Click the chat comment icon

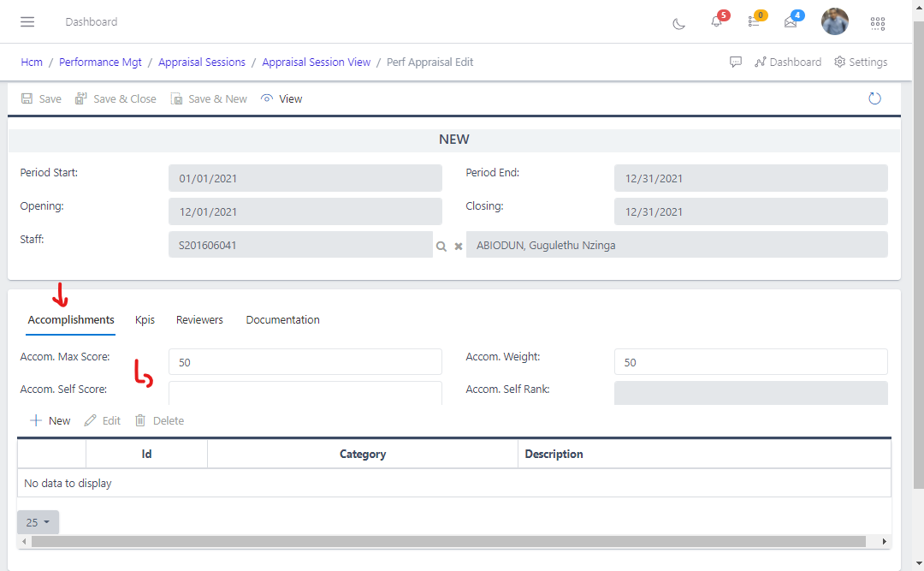(736, 62)
